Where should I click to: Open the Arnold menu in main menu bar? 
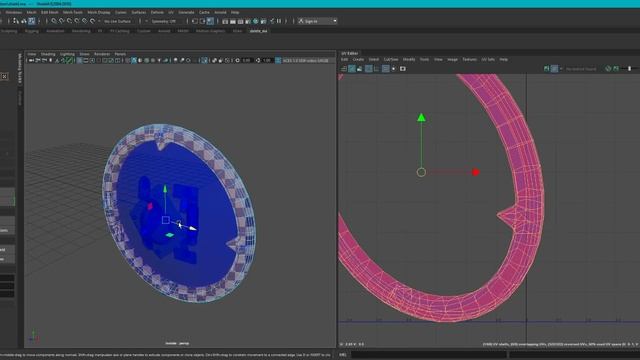[220, 12]
